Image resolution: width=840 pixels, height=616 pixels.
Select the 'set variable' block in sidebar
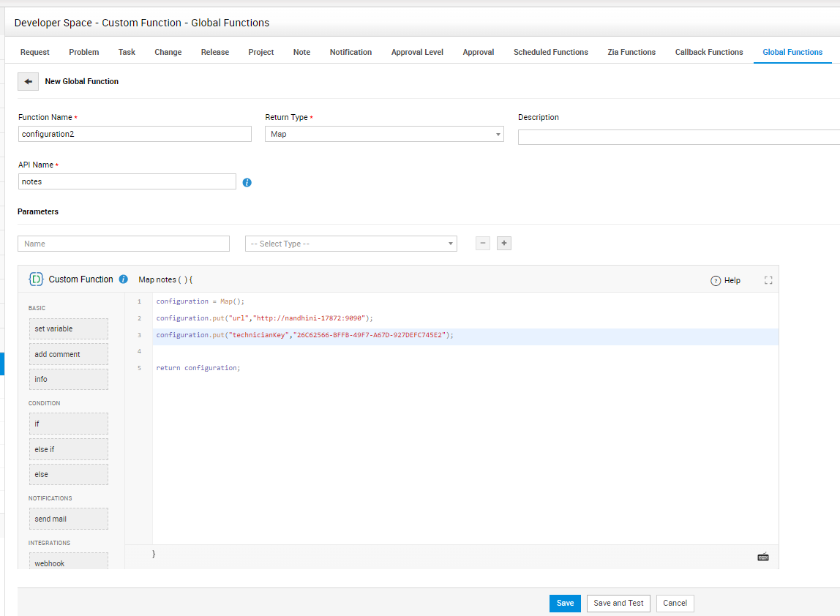[x=68, y=329]
